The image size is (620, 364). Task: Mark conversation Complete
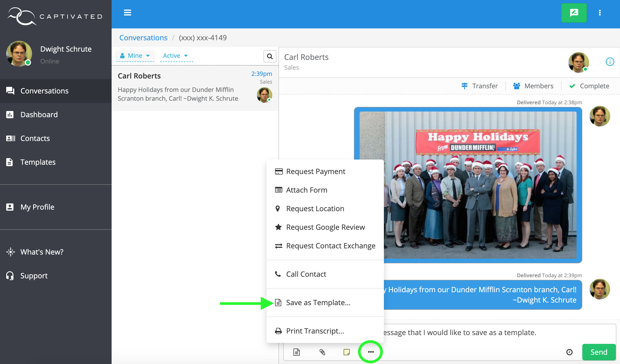589,86
